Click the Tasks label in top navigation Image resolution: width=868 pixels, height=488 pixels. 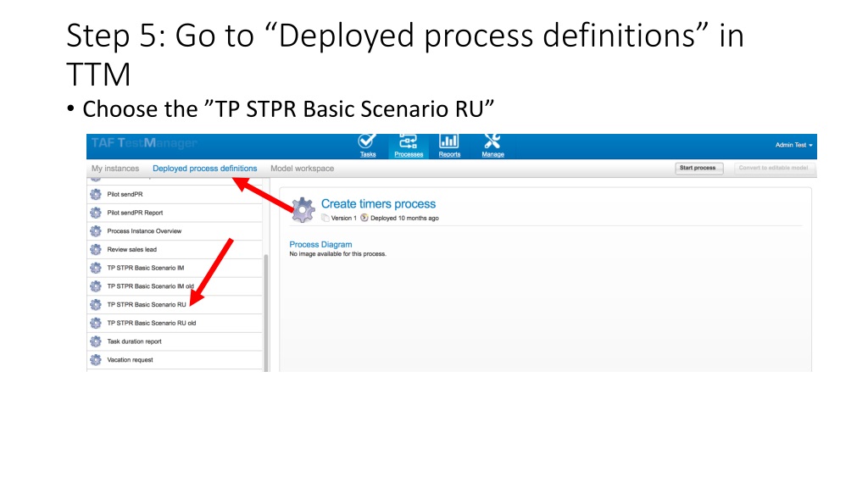tap(368, 154)
